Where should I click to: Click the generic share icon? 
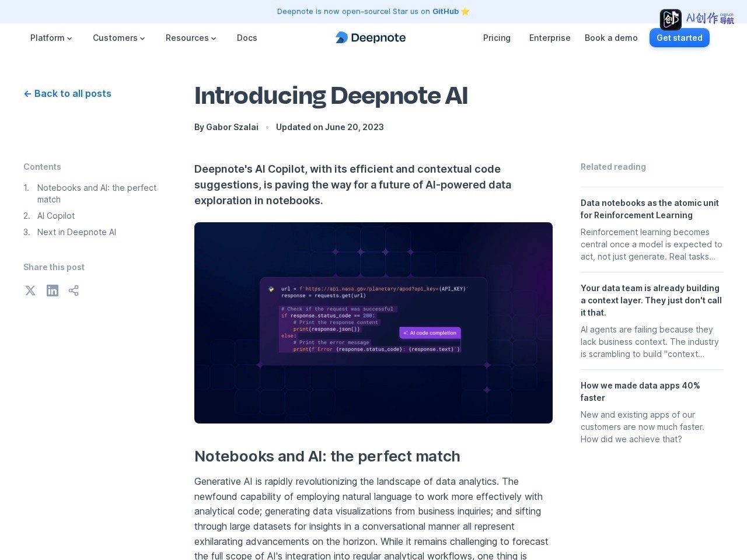[x=74, y=290]
